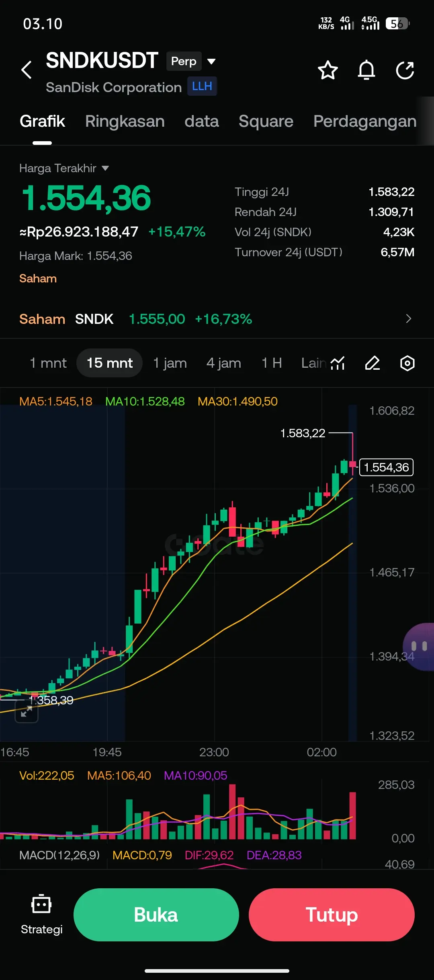Screen dimensions: 434x980
Task: Tap the 1.583,22 high marker on chart
Action: 303,433
